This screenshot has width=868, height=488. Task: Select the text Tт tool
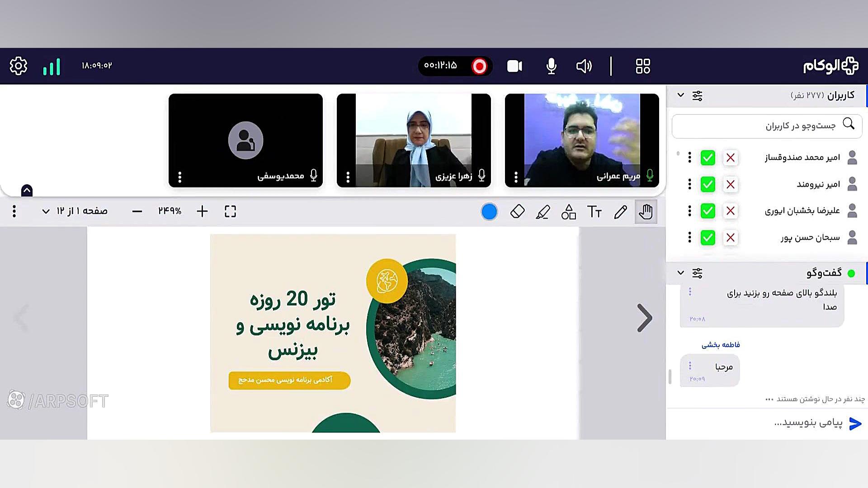tap(594, 211)
